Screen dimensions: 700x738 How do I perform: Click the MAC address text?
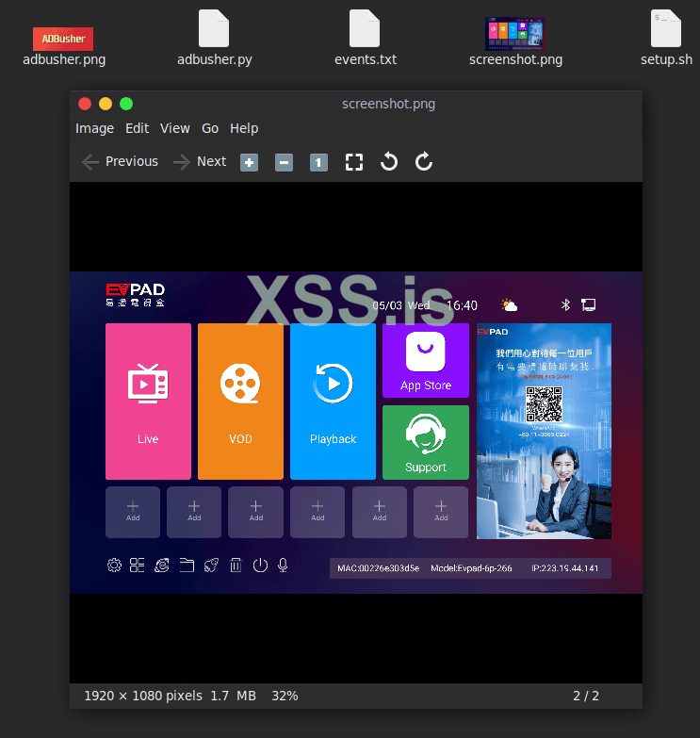pos(378,568)
